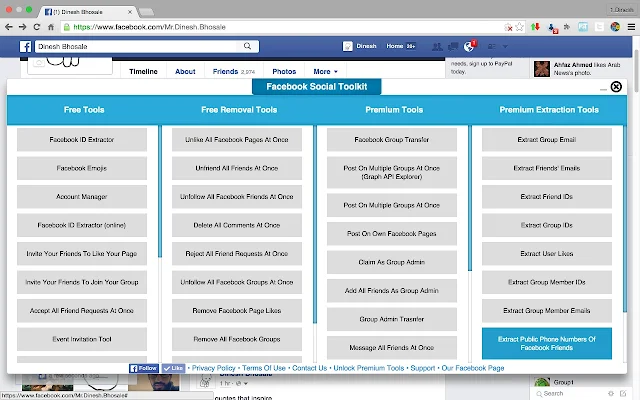Select Remove Facebook Page Likes
640x400 pixels.
click(237, 311)
